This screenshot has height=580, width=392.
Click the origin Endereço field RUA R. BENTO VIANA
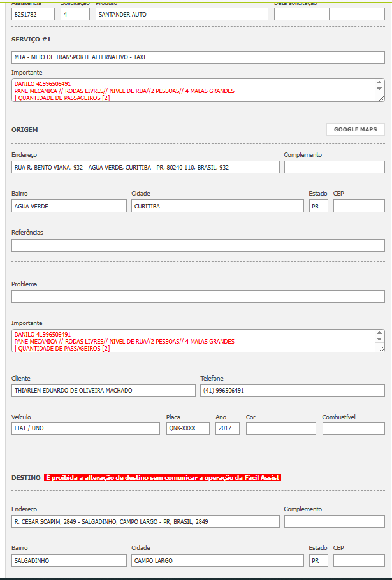pos(145,167)
